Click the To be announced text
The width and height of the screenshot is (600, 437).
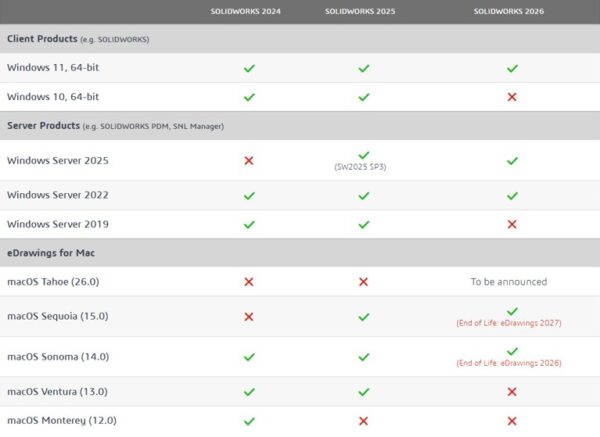[509, 282]
